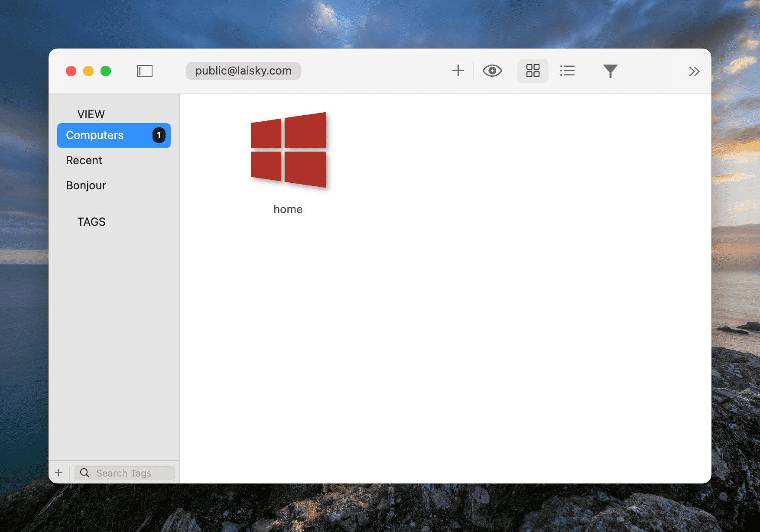Open the Recent sidebar item
The width and height of the screenshot is (760, 532).
click(x=84, y=161)
